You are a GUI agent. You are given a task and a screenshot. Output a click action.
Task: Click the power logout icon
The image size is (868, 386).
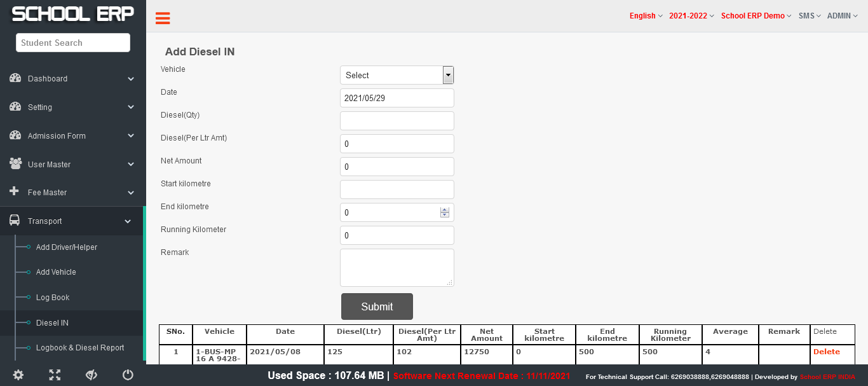[x=128, y=375]
